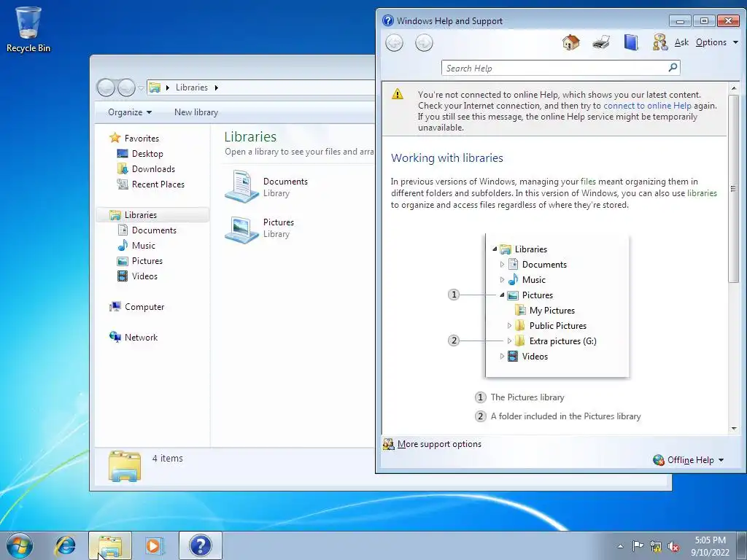
Task: Select Documents under Libraries in navigation pane
Action: click(154, 230)
